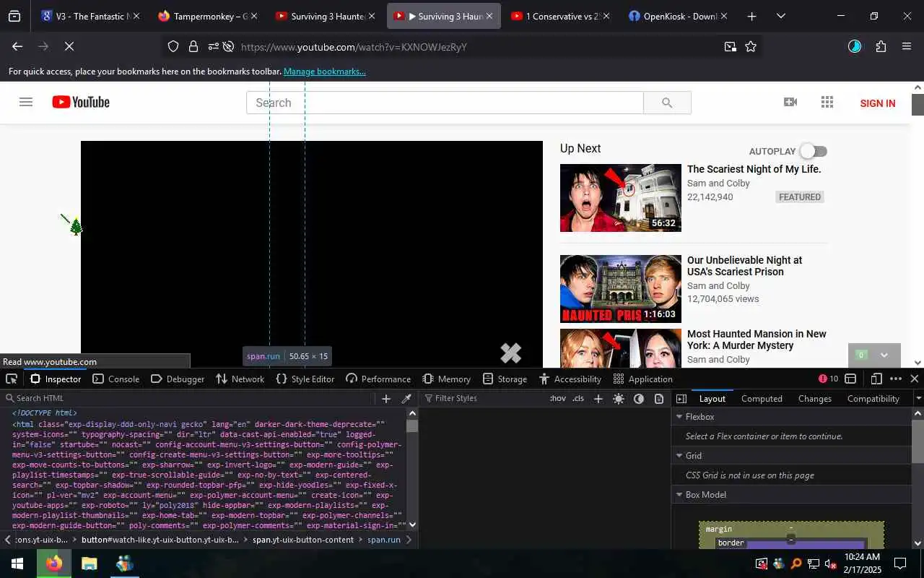Open the Firefox application menu

[x=907, y=46]
